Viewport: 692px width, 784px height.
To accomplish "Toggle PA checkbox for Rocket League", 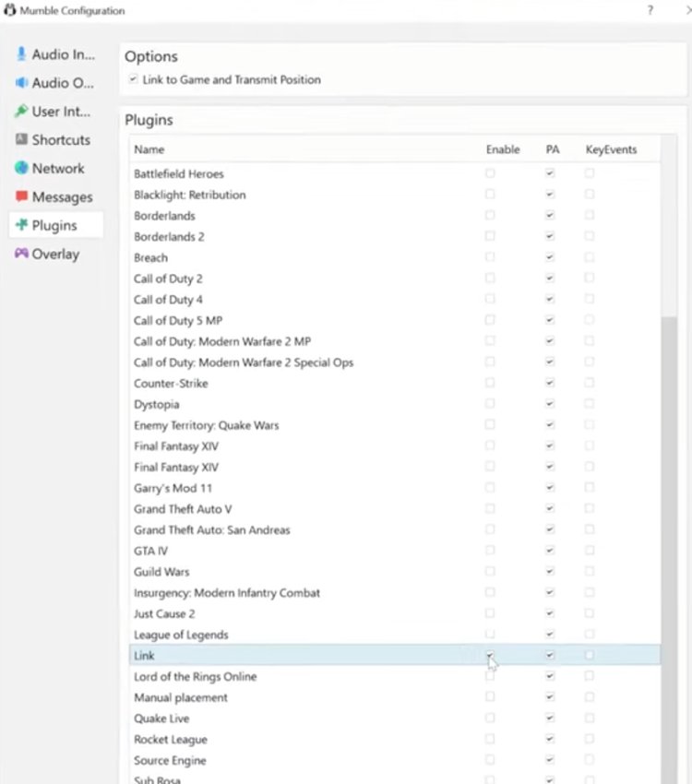I will point(550,739).
